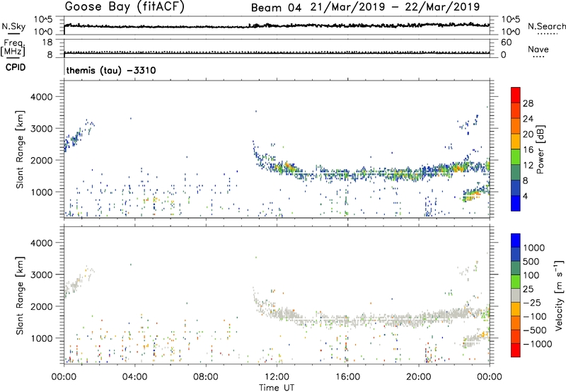The width and height of the screenshot is (566, 392).
Task: Click the "-100" tick on Velocity color bar
Action: (535, 316)
